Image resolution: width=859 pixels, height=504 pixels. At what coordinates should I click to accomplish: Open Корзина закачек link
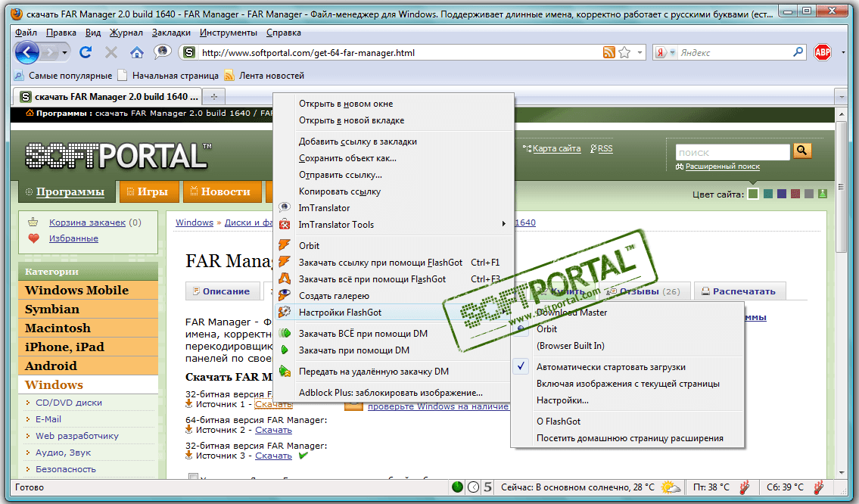pyautogui.click(x=87, y=222)
